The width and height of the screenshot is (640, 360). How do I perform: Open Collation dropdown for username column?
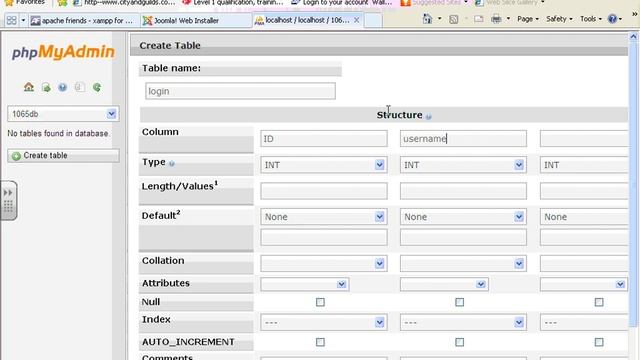pos(463,264)
